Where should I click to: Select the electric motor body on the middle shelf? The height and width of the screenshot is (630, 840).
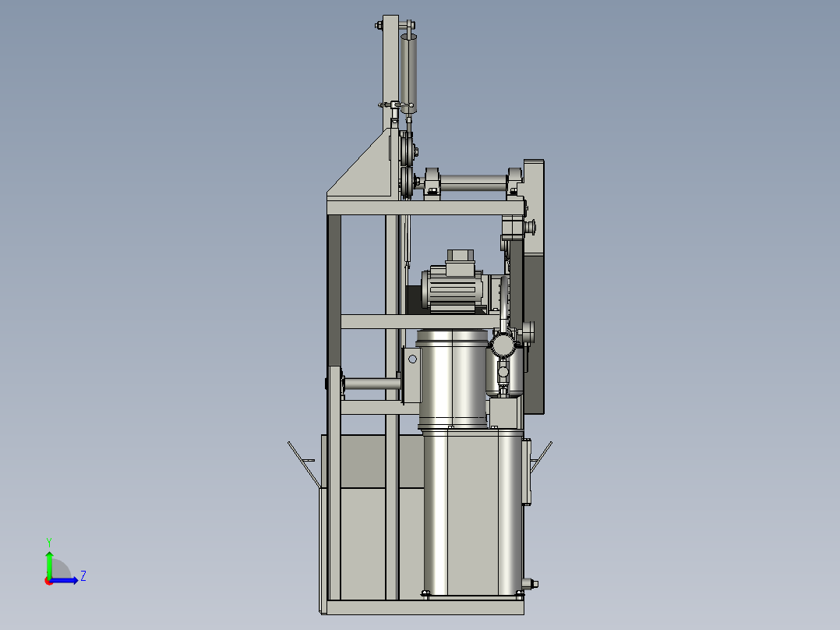tap(453, 289)
